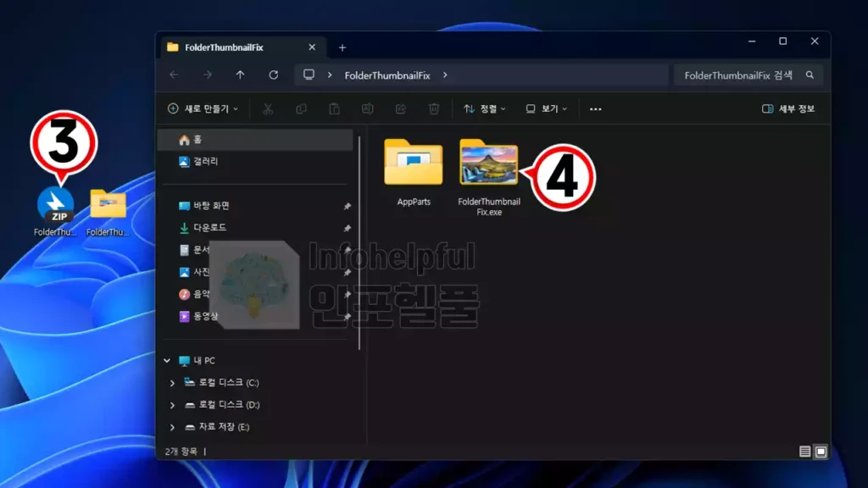Open the 새로 만들기 dropdown

203,109
